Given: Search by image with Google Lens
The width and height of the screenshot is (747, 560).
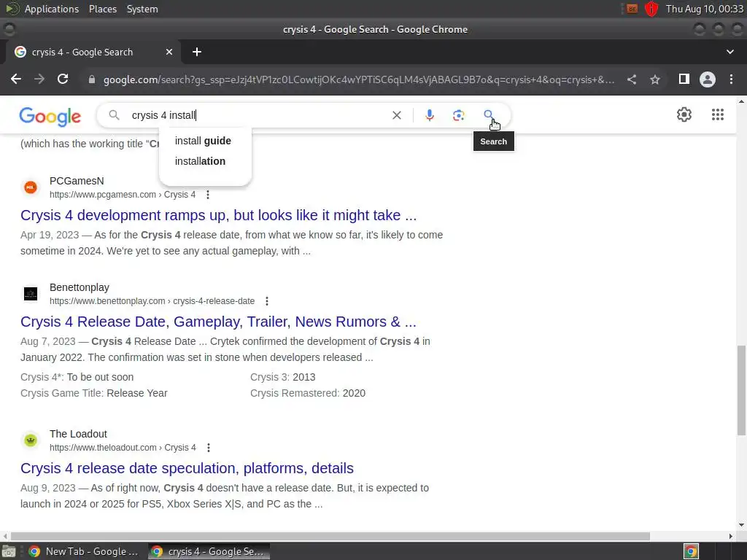Looking at the screenshot, I should (458, 115).
